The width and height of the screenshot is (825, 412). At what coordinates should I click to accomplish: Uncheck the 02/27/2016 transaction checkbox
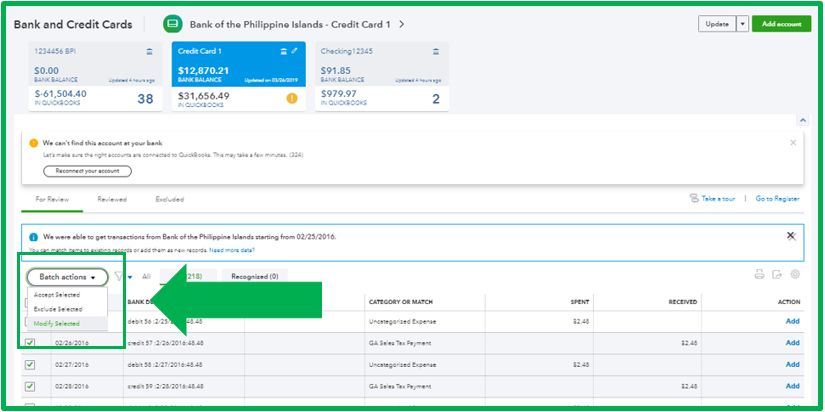[30, 364]
